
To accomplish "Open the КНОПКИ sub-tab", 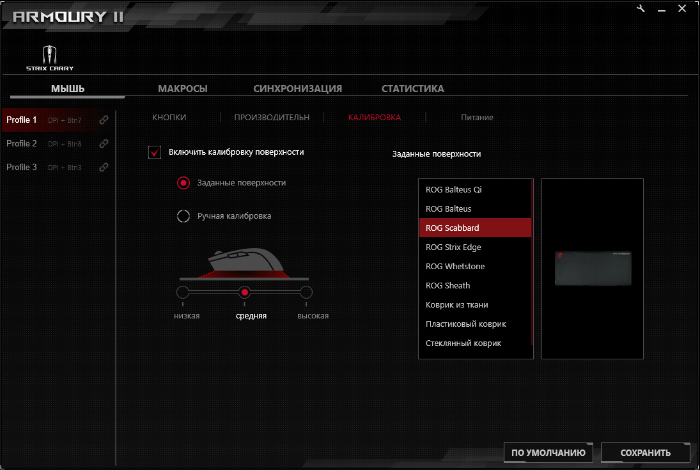I will coord(169,117).
